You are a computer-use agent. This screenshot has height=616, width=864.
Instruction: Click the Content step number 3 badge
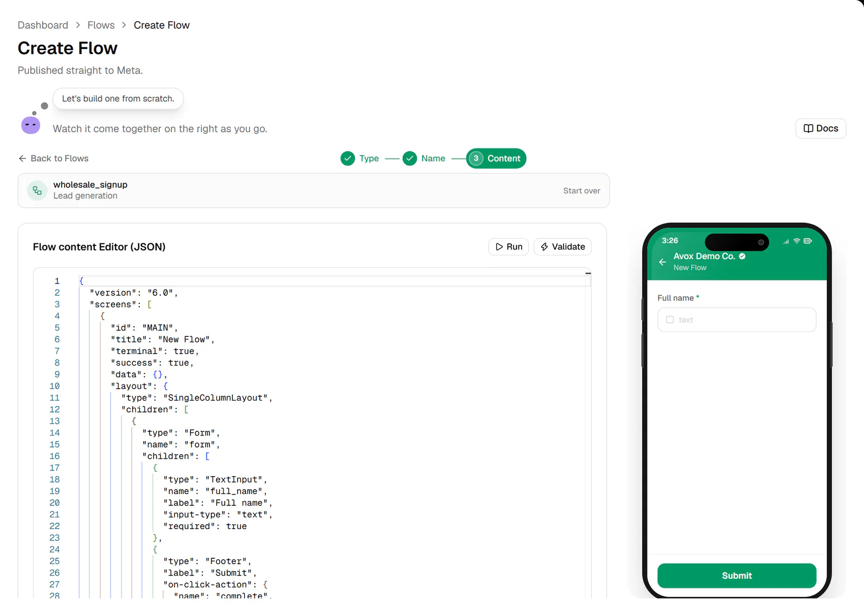pyautogui.click(x=476, y=158)
